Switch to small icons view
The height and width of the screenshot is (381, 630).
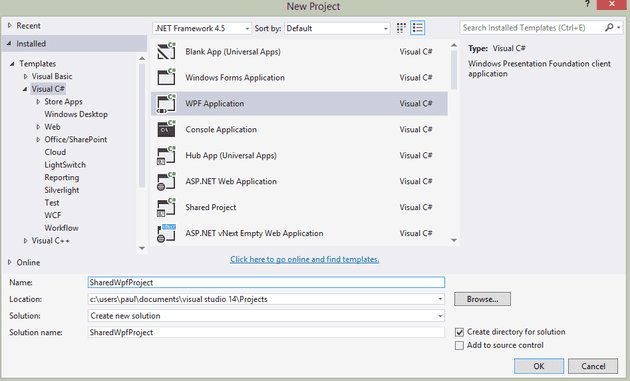(x=401, y=28)
